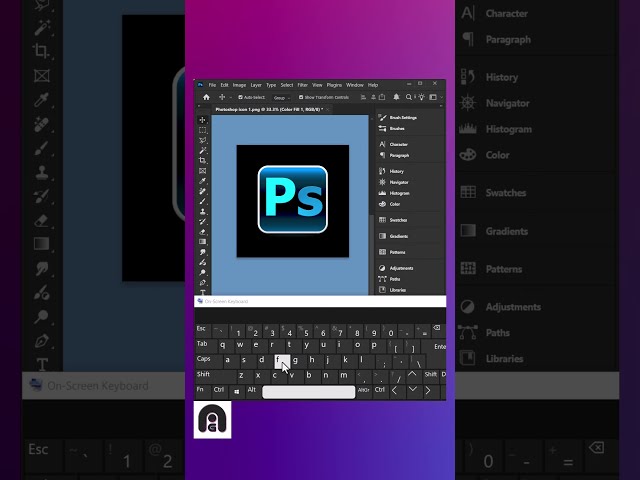This screenshot has width=640, height=480.
Task: Toggle the left Ctrl key
Action: click(x=219, y=391)
